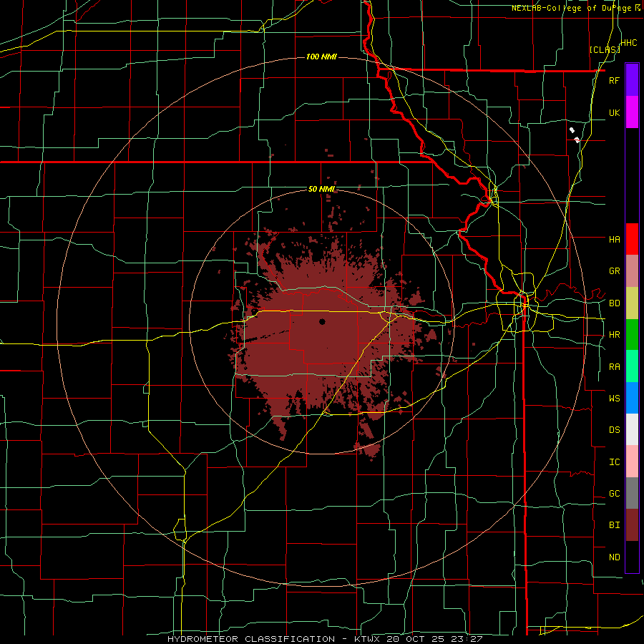This screenshot has height=644, width=644.
Task: Click the "NEXLAB-College of DuPage" credit text
Action: [x=572, y=8]
